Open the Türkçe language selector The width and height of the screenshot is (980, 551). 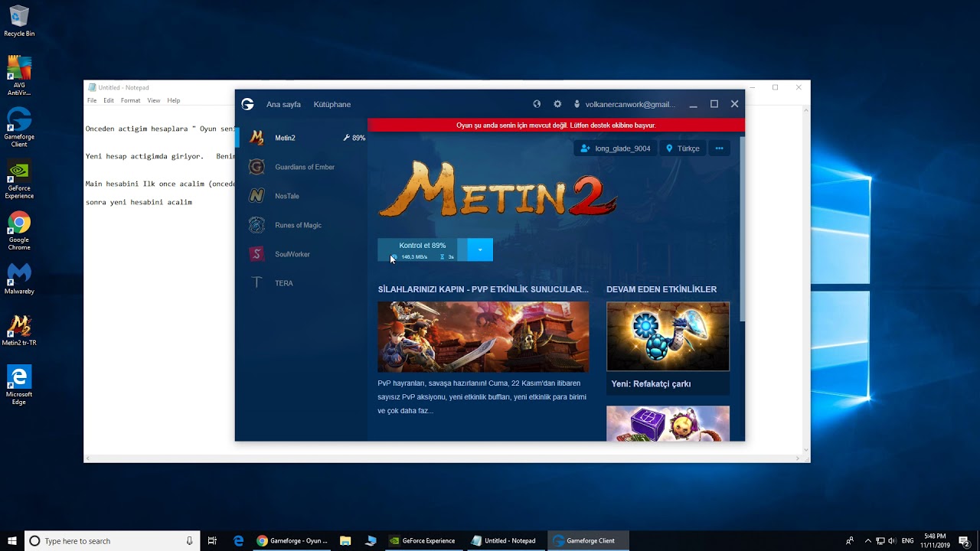click(682, 148)
